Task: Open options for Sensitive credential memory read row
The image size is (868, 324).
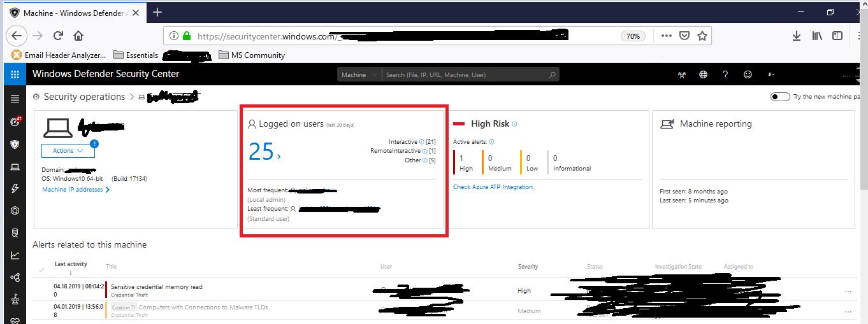Action: click(848, 292)
